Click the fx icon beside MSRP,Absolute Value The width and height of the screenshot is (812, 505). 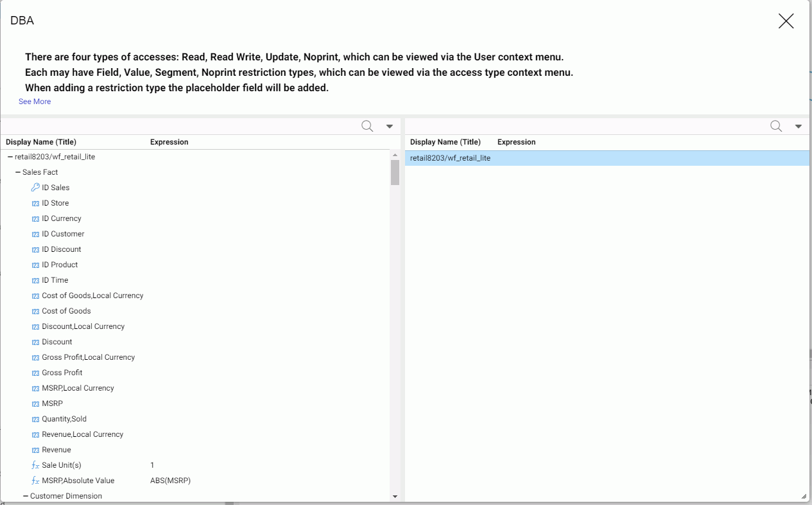[x=35, y=481]
